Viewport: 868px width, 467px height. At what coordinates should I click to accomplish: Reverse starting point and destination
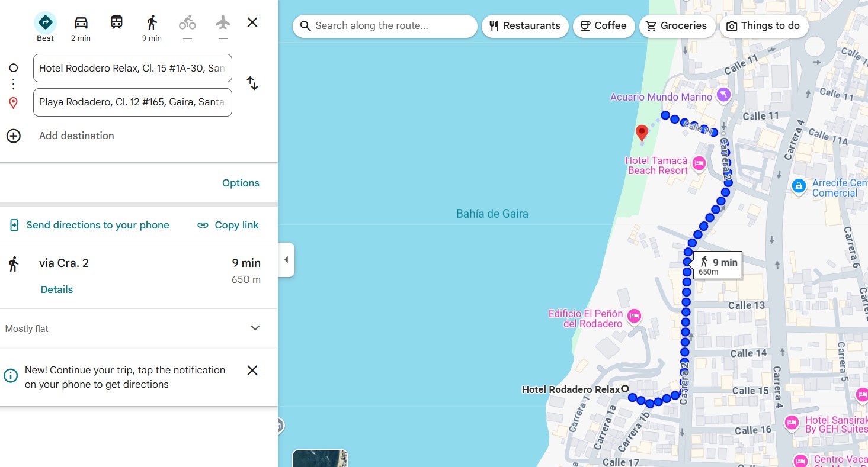coord(252,83)
